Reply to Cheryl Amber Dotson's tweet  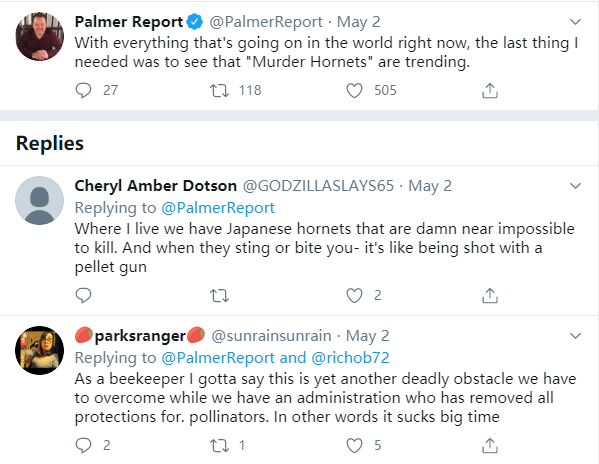[x=83, y=296]
